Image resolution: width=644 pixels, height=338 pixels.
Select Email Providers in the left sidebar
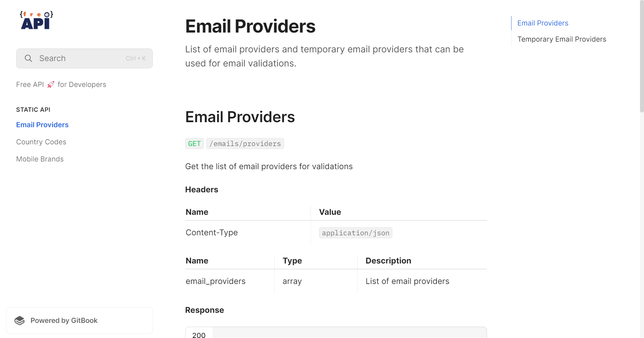pos(42,125)
